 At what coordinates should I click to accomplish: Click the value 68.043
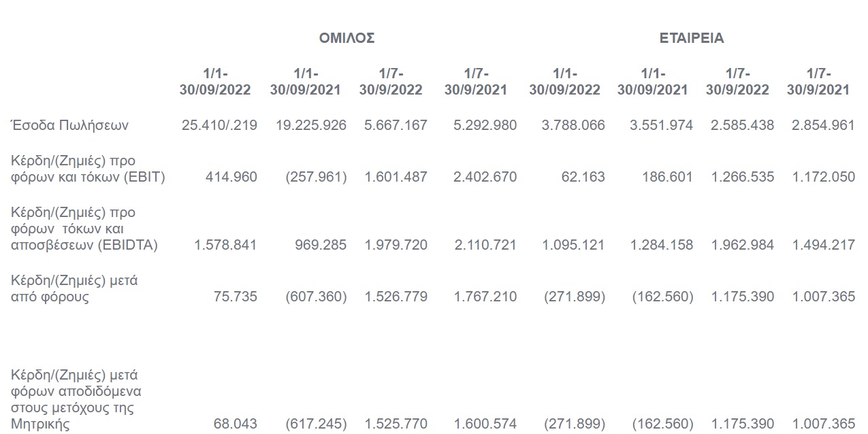[235, 424]
